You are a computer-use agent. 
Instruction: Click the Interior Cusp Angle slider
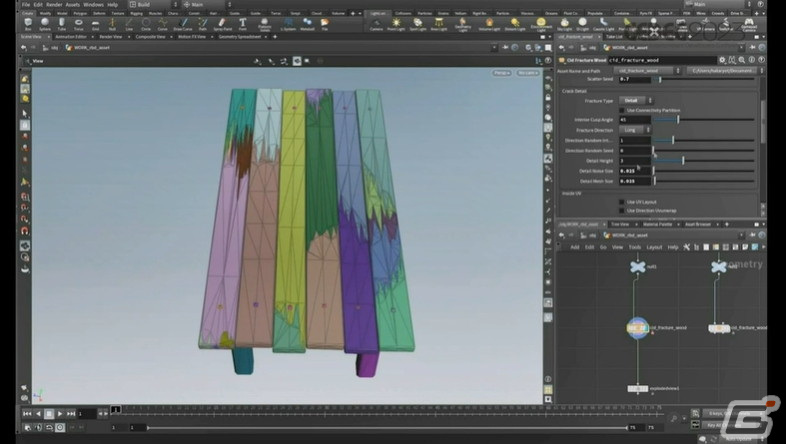[704, 120]
